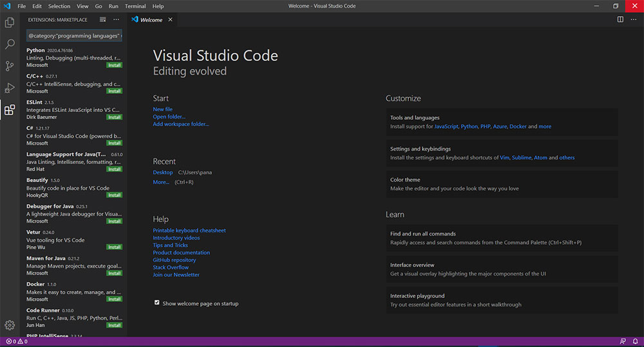
Task: Click the extensions search input field
Action: click(x=74, y=36)
